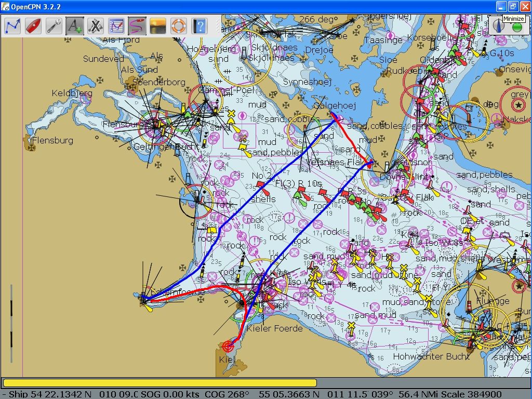Click the Hohwachter Bucht label
This screenshot has width=532, height=399.
pos(431,356)
